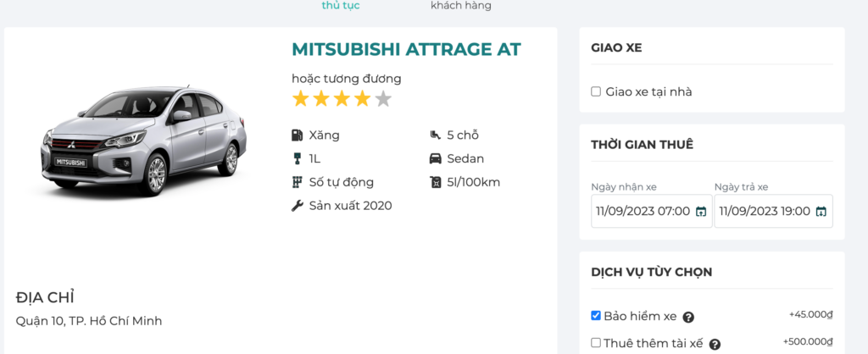The width and height of the screenshot is (868, 354).
Task: Switch to the thủ tục tab
Action: point(341,6)
